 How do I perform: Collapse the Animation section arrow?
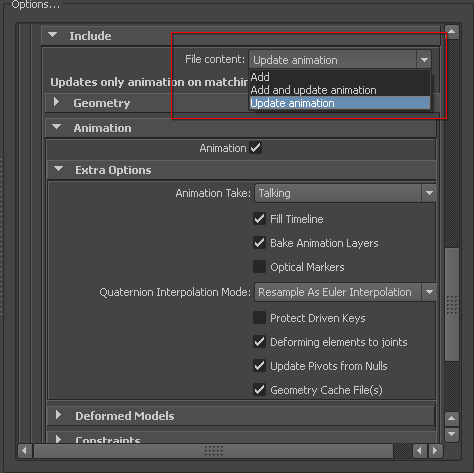(x=57, y=127)
